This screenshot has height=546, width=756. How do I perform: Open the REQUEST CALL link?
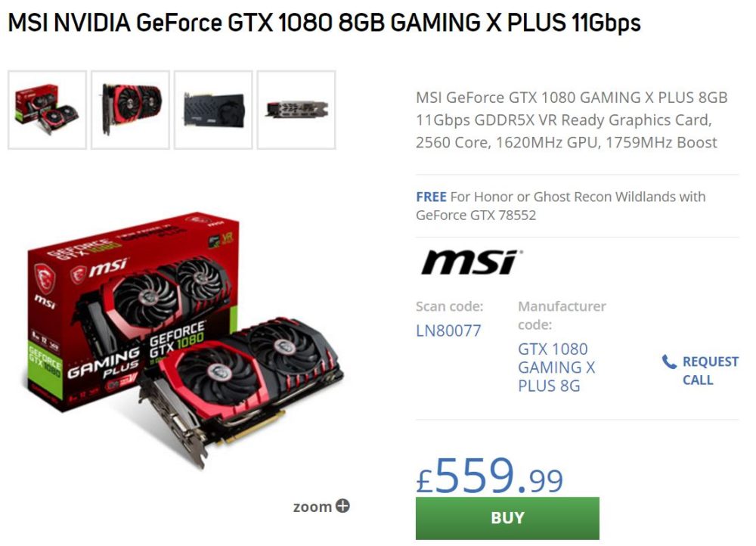click(710, 371)
